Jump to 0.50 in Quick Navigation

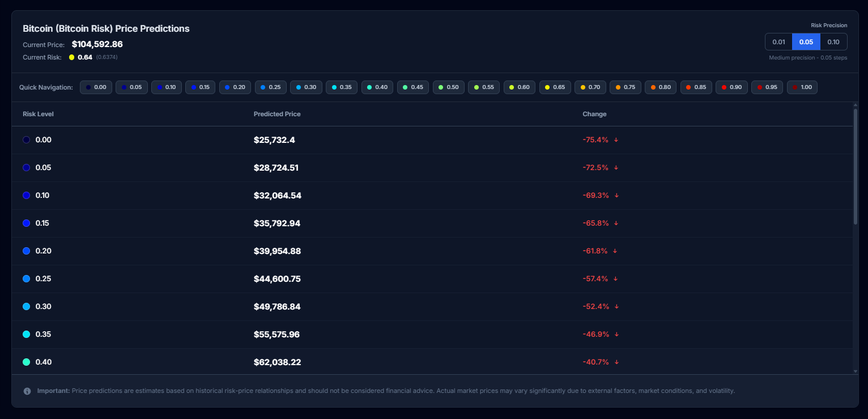pos(449,87)
